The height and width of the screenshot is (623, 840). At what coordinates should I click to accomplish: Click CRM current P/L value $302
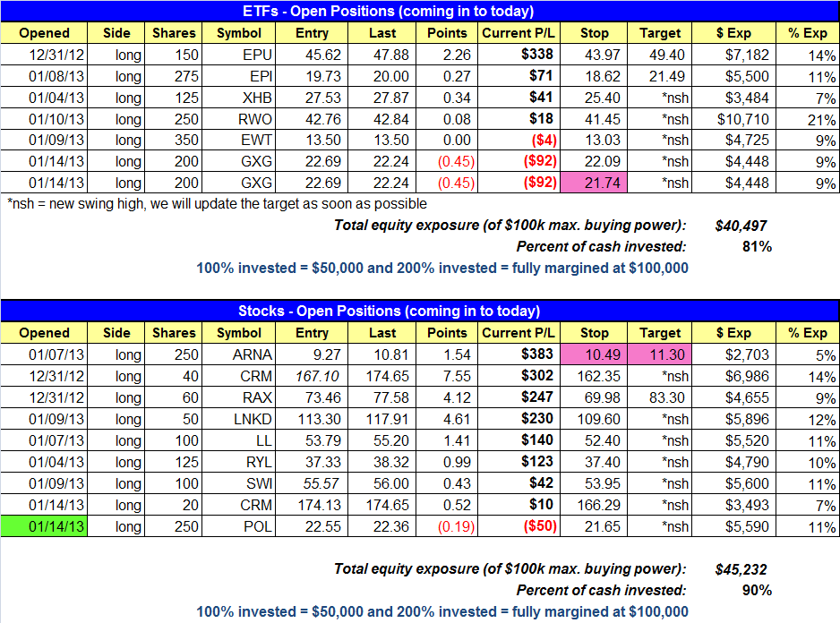pyautogui.click(x=536, y=375)
